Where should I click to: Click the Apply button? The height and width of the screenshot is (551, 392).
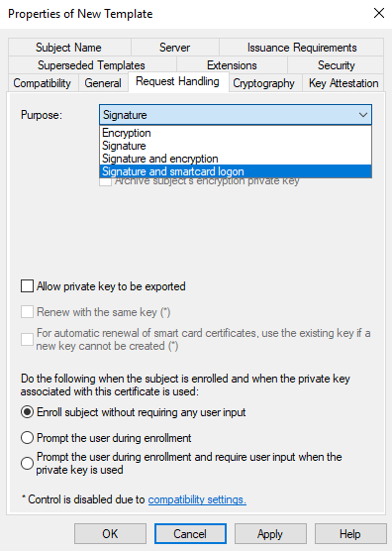270,534
